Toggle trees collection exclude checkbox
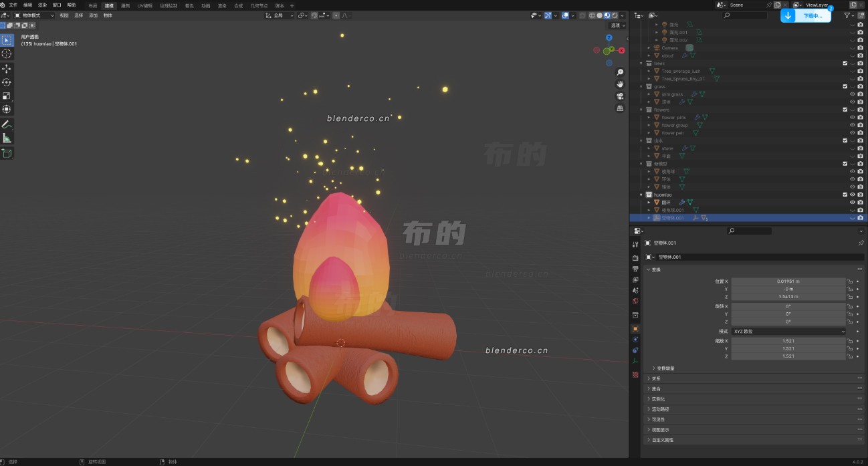This screenshot has height=466, width=868. pyautogui.click(x=845, y=63)
